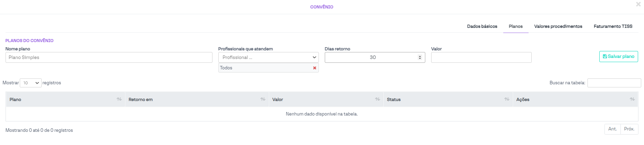Open the Mostrar registros count dropdown
Image resolution: width=644 pixels, height=145 pixels.
31,83
